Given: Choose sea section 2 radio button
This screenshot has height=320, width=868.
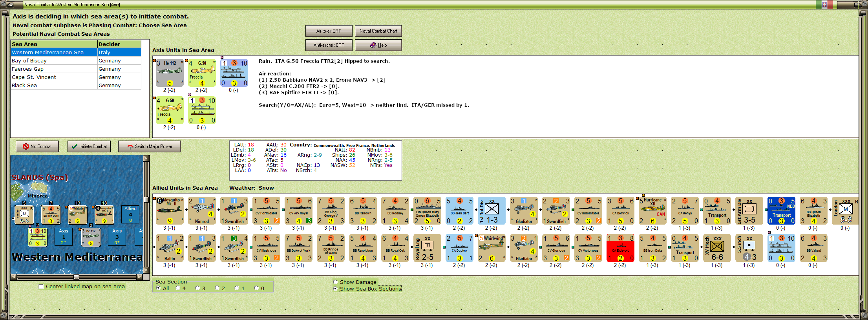Looking at the screenshot, I should pyautogui.click(x=217, y=288).
